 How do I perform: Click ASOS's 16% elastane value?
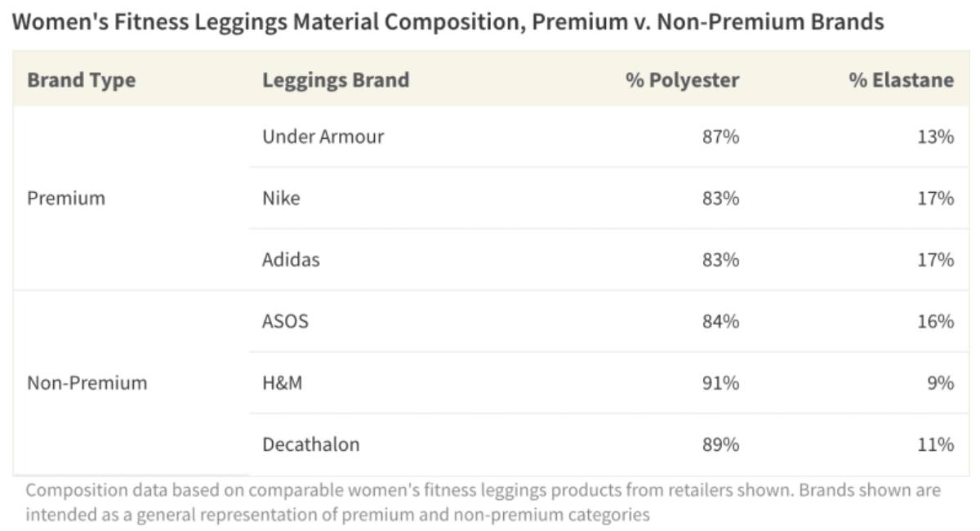coord(935,321)
